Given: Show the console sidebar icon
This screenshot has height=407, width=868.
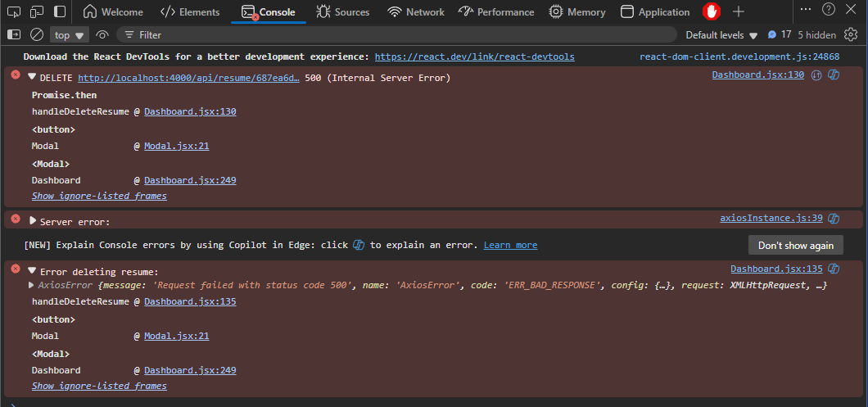Looking at the screenshot, I should 14,35.
